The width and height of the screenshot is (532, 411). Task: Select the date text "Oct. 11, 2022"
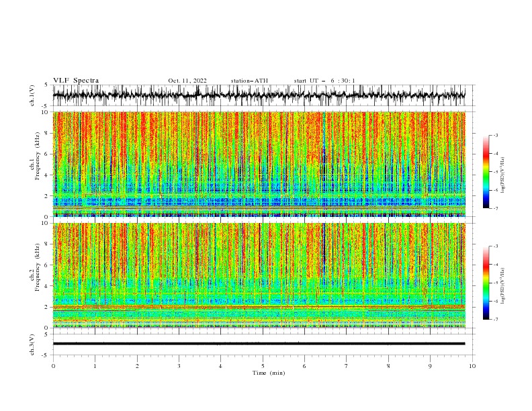pos(187,81)
